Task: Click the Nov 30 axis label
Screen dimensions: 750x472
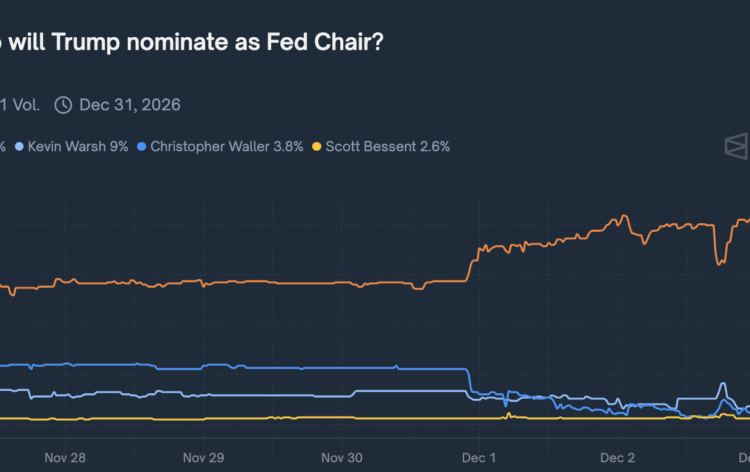Action: pyautogui.click(x=342, y=457)
